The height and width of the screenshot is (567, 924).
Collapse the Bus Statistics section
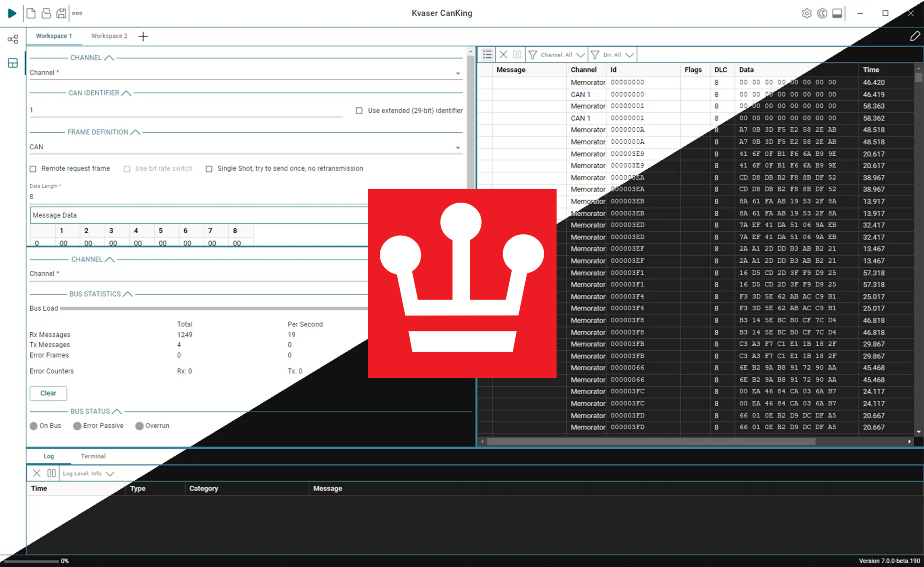pyautogui.click(x=128, y=294)
